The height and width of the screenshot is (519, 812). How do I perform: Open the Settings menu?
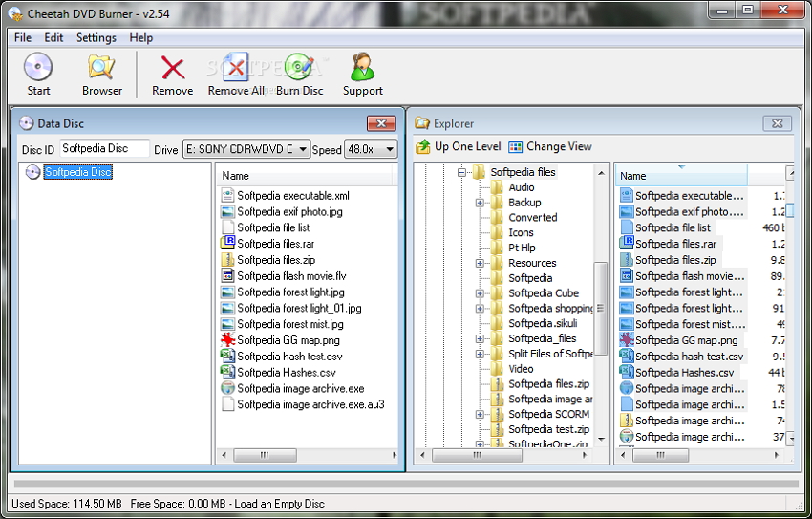[96, 38]
